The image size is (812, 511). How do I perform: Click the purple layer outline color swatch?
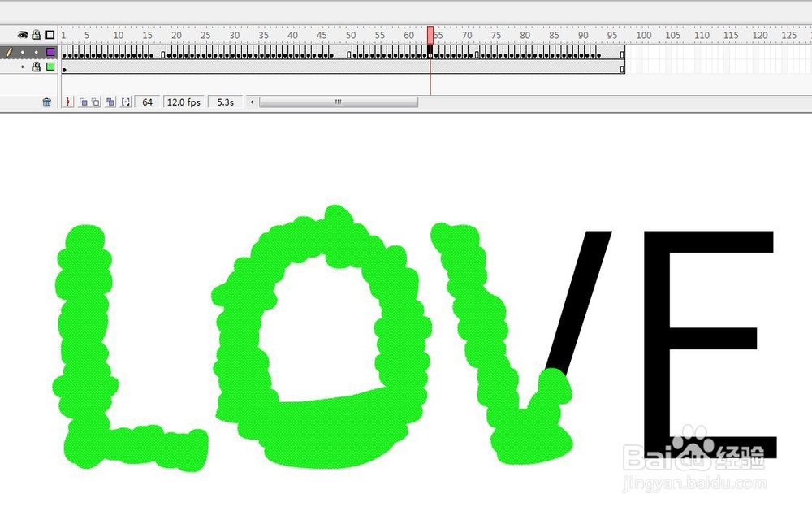50,52
